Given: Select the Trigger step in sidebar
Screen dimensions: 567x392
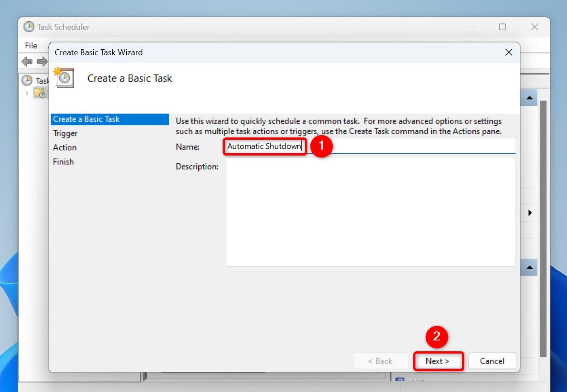Looking at the screenshot, I should [x=65, y=133].
